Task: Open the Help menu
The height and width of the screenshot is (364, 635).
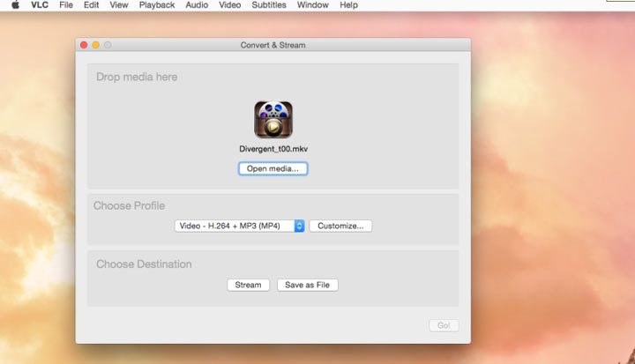Action: coord(348,5)
